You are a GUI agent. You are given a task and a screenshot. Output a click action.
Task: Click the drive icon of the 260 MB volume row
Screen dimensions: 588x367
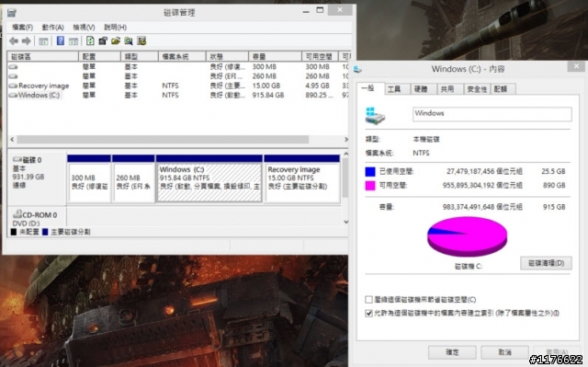tap(13, 76)
